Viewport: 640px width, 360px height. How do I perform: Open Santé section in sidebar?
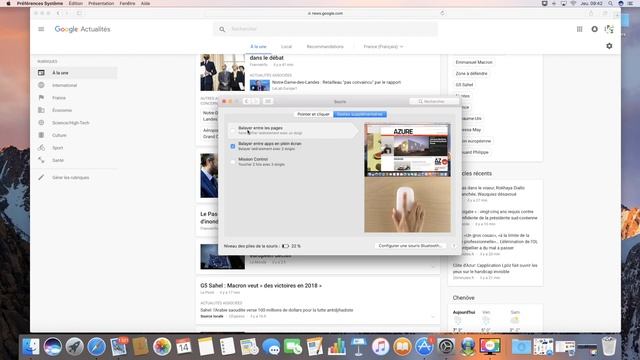pos(58,160)
